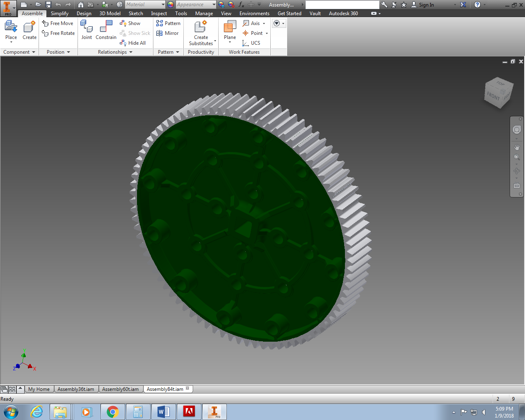Open the Point dropdown arrow
The height and width of the screenshot is (420, 525).
267,33
